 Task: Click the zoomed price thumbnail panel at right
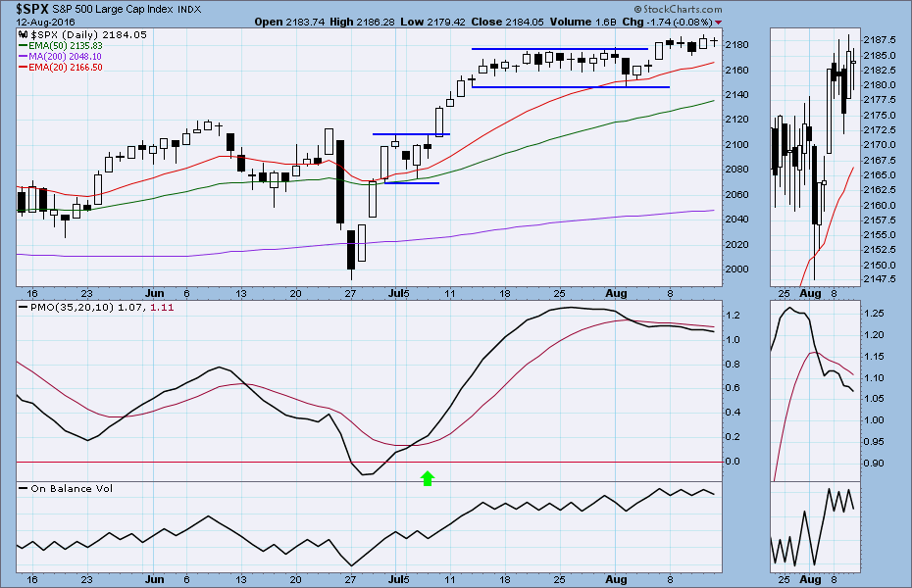(814, 157)
